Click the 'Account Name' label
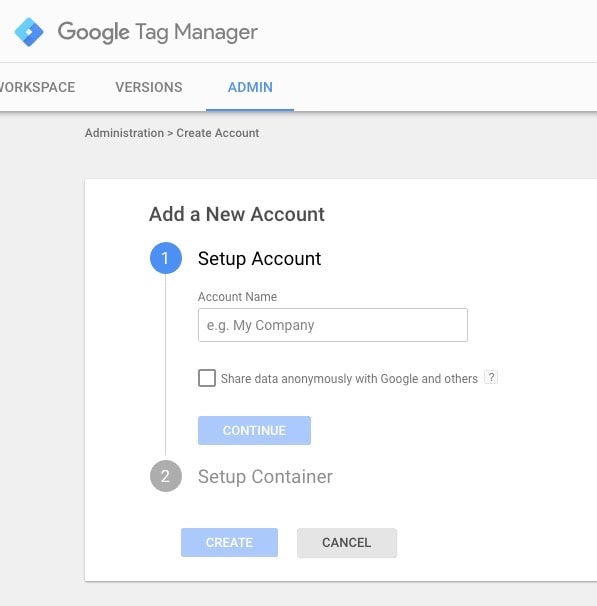Viewport: 597px width, 606px height. (237, 297)
